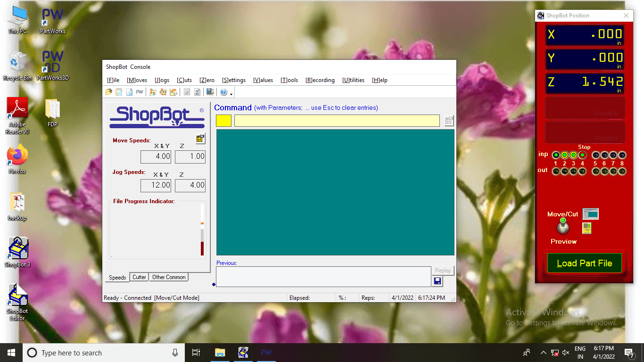Viewport: 644px width, 362px height.
Task: Click the clipboard paste toolbar icon
Action: (x=119, y=92)
